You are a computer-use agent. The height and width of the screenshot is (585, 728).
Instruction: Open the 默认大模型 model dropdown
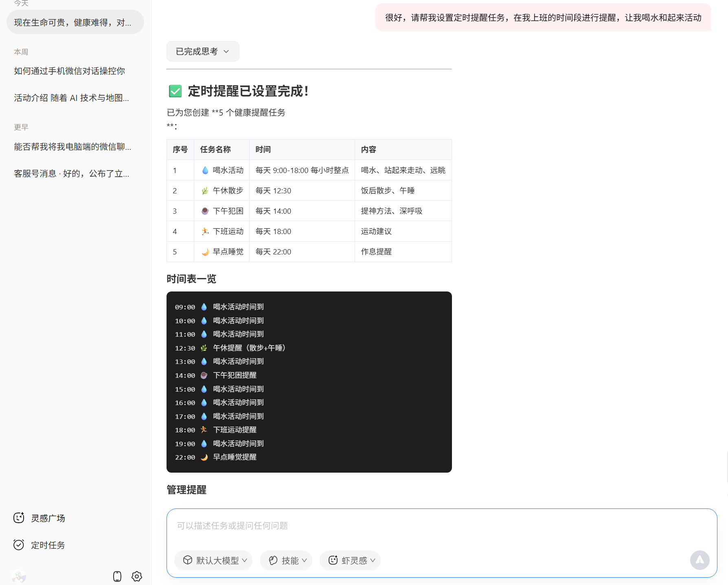click(244, 560)
